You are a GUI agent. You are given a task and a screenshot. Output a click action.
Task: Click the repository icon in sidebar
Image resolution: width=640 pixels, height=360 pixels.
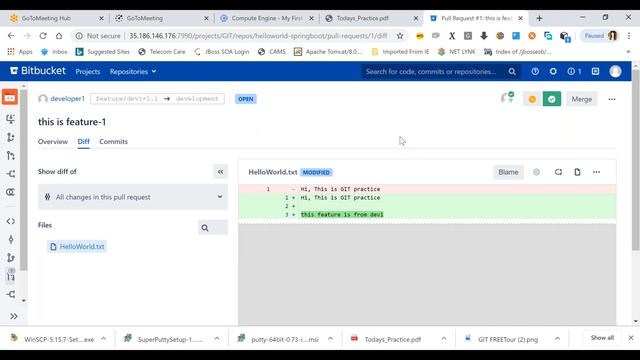[10, 98]
